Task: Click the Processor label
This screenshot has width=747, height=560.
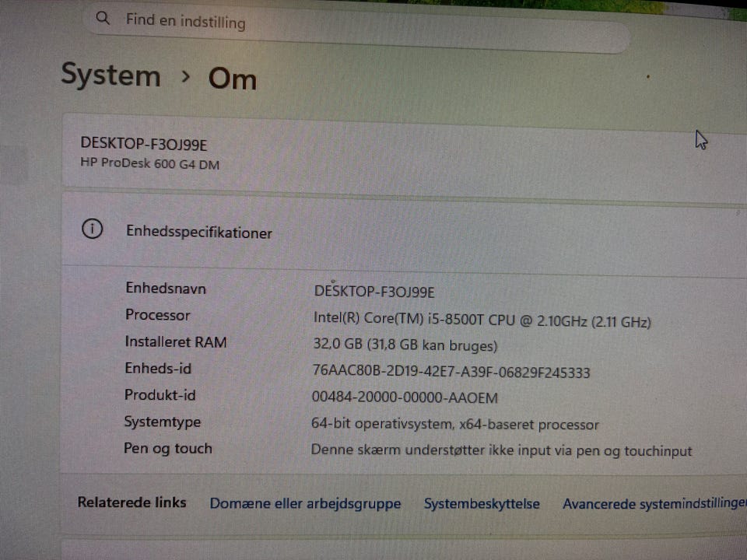Action: click(158, 315)
